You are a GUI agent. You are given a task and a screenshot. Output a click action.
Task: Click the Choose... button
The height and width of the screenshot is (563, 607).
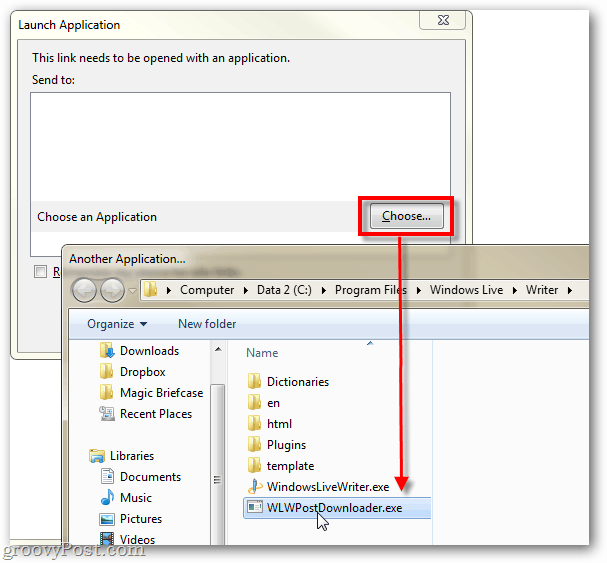pyautogui.click(x=406, y=216)
